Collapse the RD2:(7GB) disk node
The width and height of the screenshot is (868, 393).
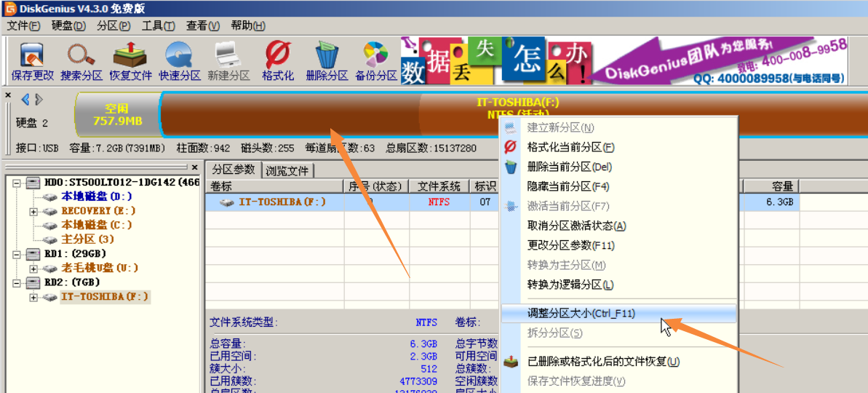[x=18, y=283]
